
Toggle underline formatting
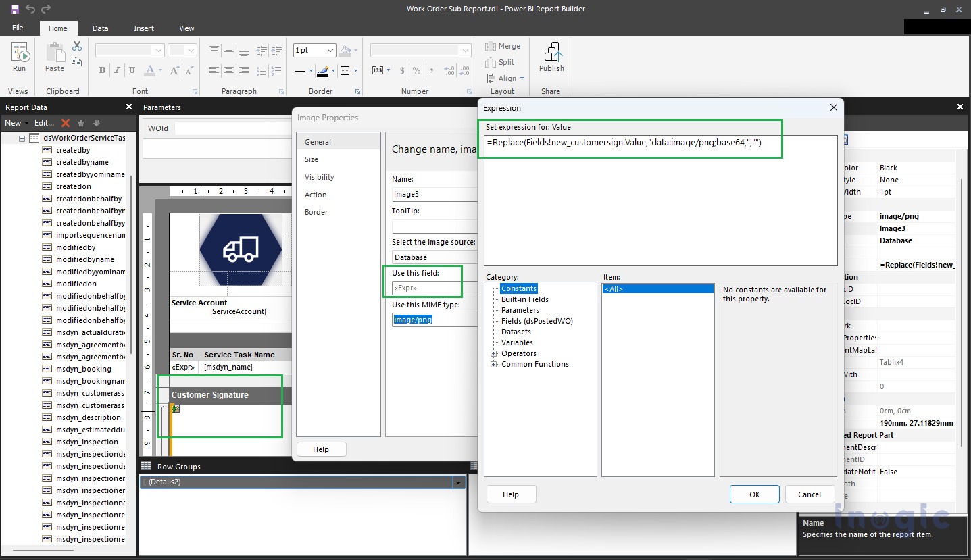pyautogui.click(x=130, y=70)
